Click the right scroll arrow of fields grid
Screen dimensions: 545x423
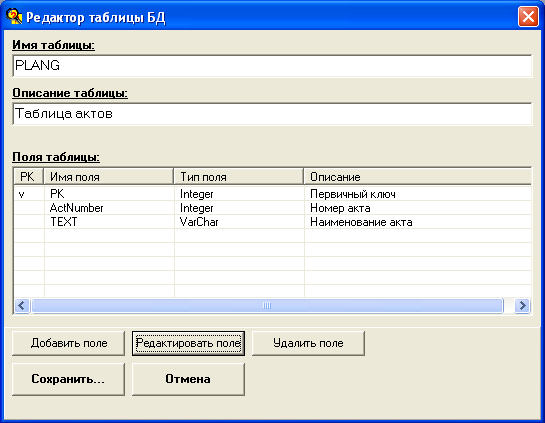pos(522,306)
